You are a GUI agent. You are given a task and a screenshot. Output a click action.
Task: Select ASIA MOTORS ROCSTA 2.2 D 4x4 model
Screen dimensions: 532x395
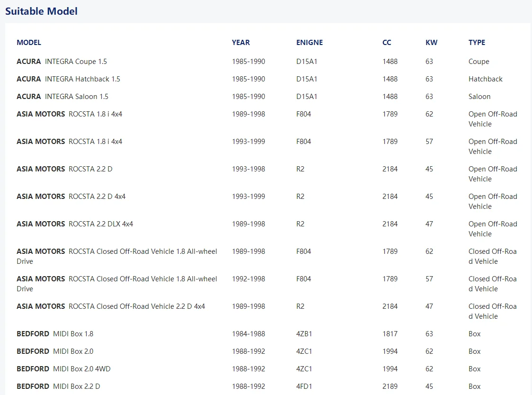pyautogui.click(x=71, y=196)
